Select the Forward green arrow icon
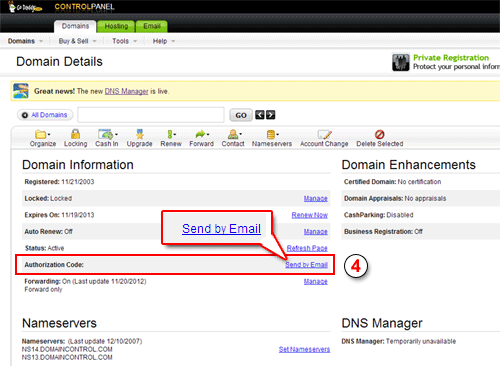Viewport: 500px width, 366px height. click(200, 134)
